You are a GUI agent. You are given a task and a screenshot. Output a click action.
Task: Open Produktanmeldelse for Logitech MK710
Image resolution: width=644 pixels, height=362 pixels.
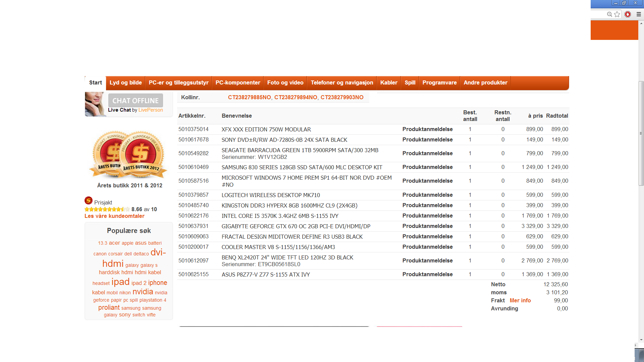click(428, 195)
